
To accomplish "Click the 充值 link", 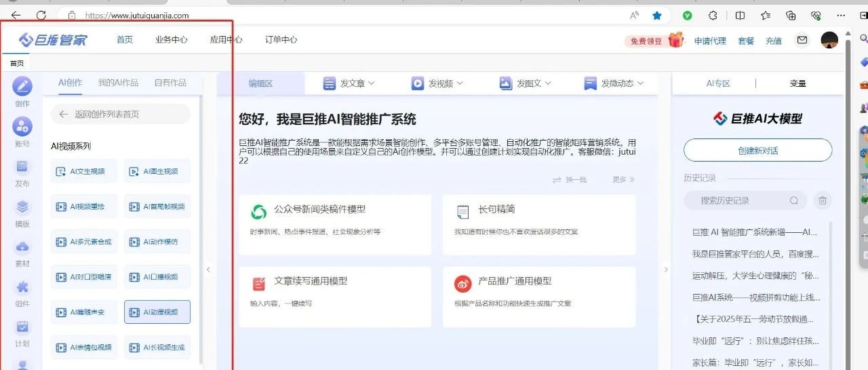I will [x=774, y=41].
